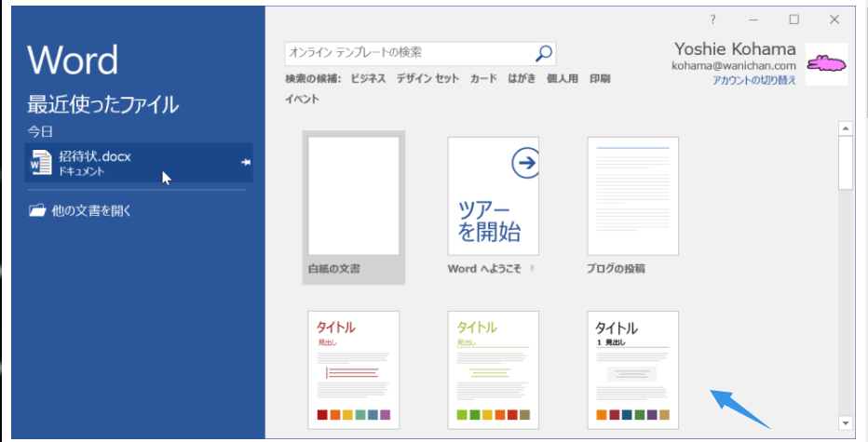Viewport: 868px width, 442px height.
Task: Click the folder icon next to 他の文書を開く
Action: tap(37, 210)
